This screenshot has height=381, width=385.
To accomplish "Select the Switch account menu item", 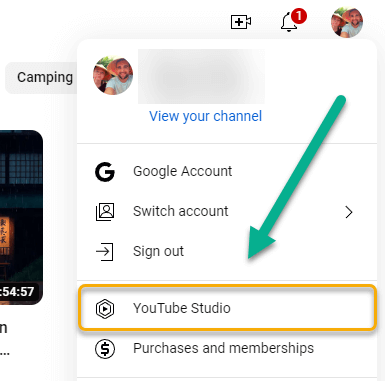I will click(227, 212).
